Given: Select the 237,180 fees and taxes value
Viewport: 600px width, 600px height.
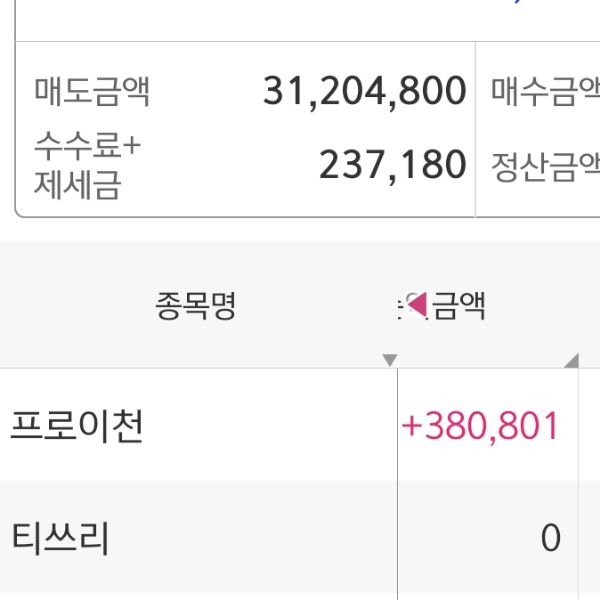Looking at the screenshot, I should click(392, 165).
